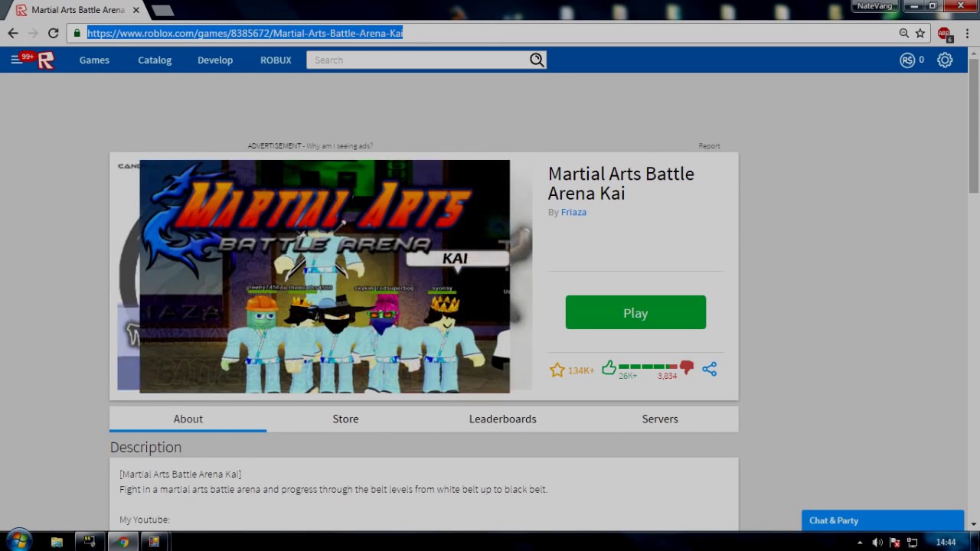Viewport: 980px width, 551px height.
Task: Click the game thumbnail image
Action: 325,276
